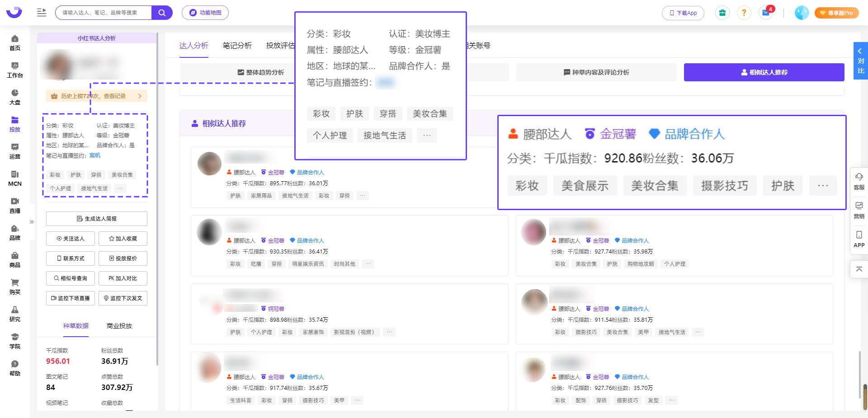Screen dimensions: 868x418
Task: Open the 直播 sidebar icon
Action: pyautogui.click(x=15, y=205)
